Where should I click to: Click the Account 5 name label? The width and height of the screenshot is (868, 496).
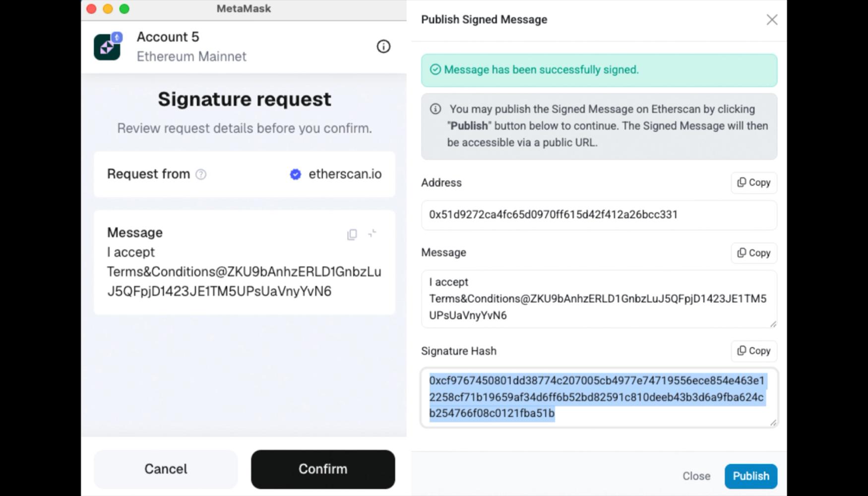click(168, 37)
